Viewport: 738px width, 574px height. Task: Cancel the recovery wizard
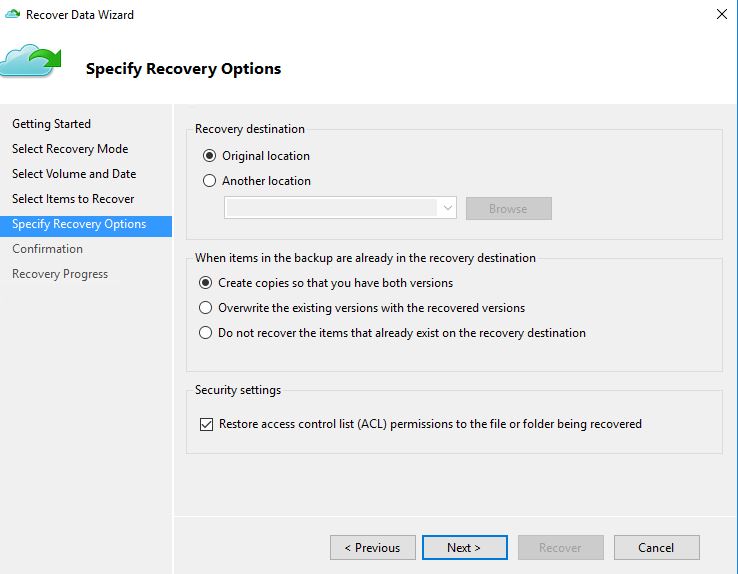click(x=657, y=548)
